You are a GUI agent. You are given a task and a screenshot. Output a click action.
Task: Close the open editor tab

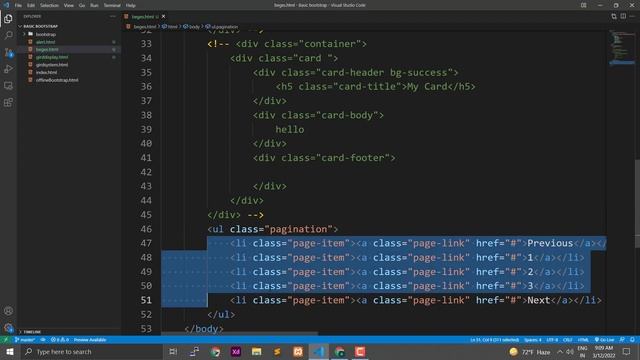click(x=163, y=16)
